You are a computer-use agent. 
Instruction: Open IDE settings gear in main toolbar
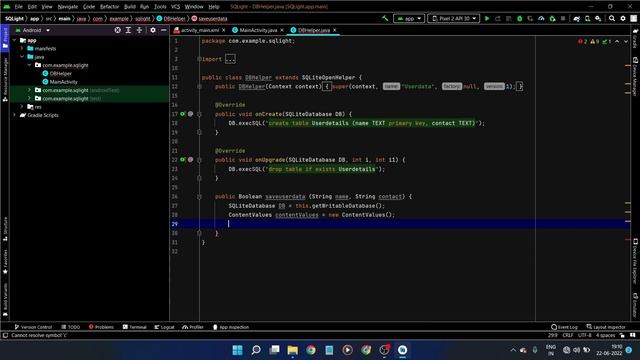pyautogui.click(x=623, y=18)
